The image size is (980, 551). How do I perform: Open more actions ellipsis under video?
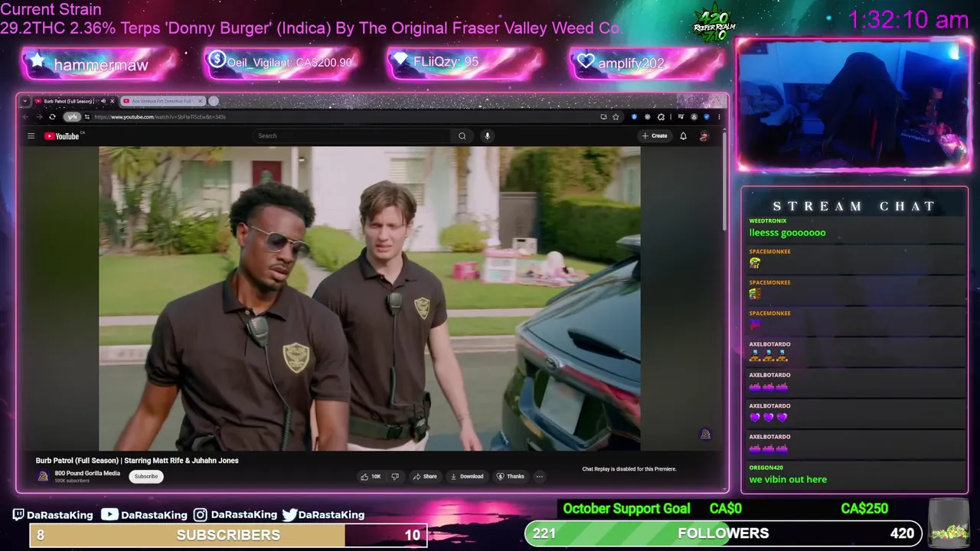[x=539, y=476]
